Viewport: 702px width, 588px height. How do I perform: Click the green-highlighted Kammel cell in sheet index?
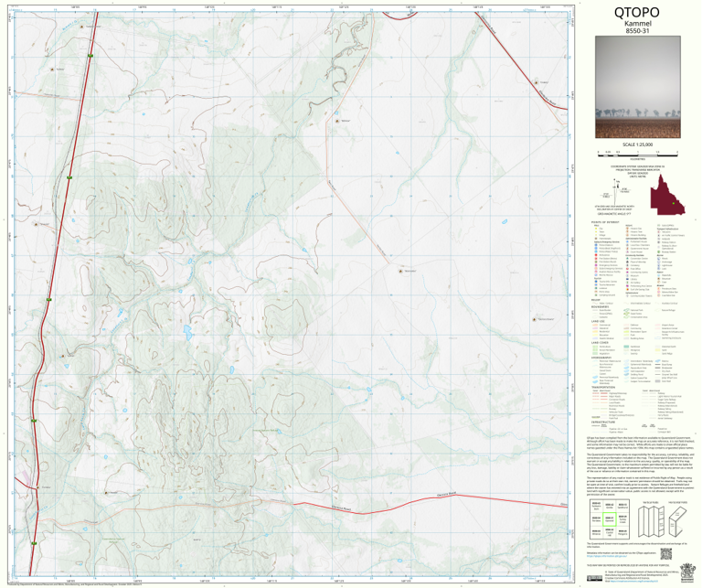(x=609, y=519)
